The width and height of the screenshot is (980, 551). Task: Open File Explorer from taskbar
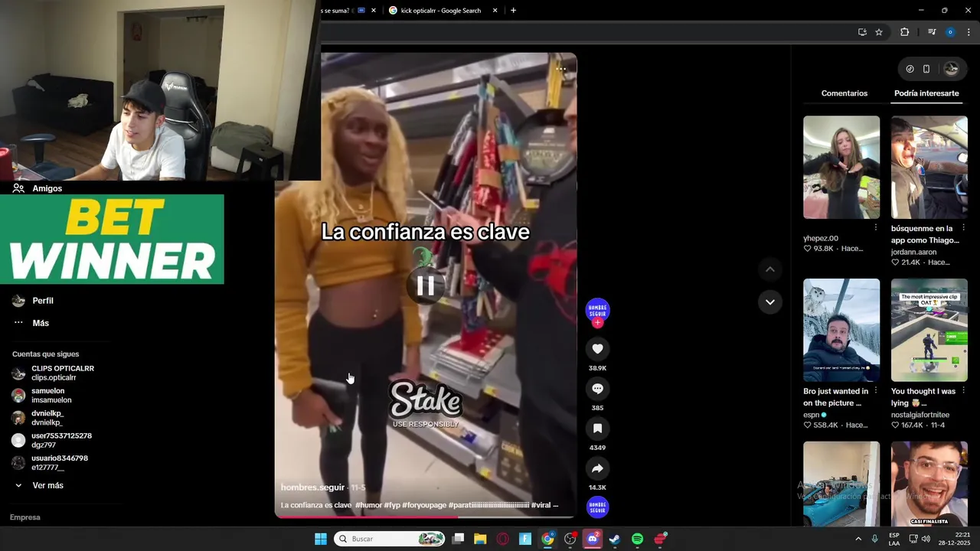480,539
